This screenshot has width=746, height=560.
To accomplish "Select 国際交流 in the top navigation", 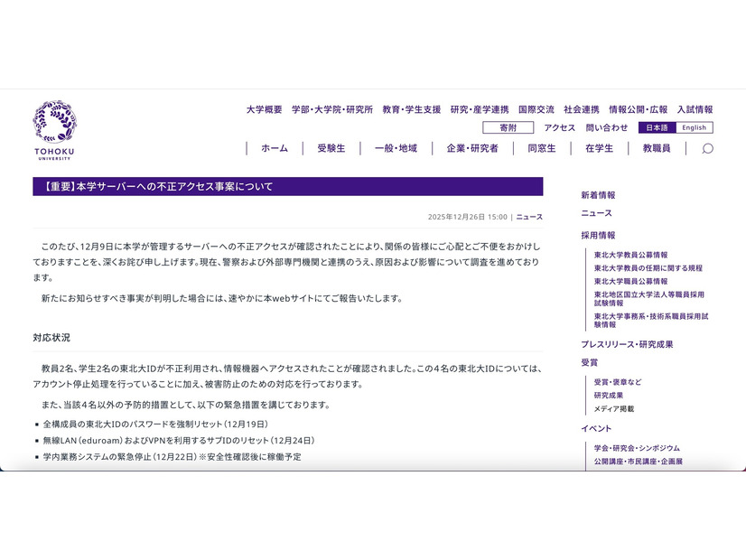I will 538,108.
